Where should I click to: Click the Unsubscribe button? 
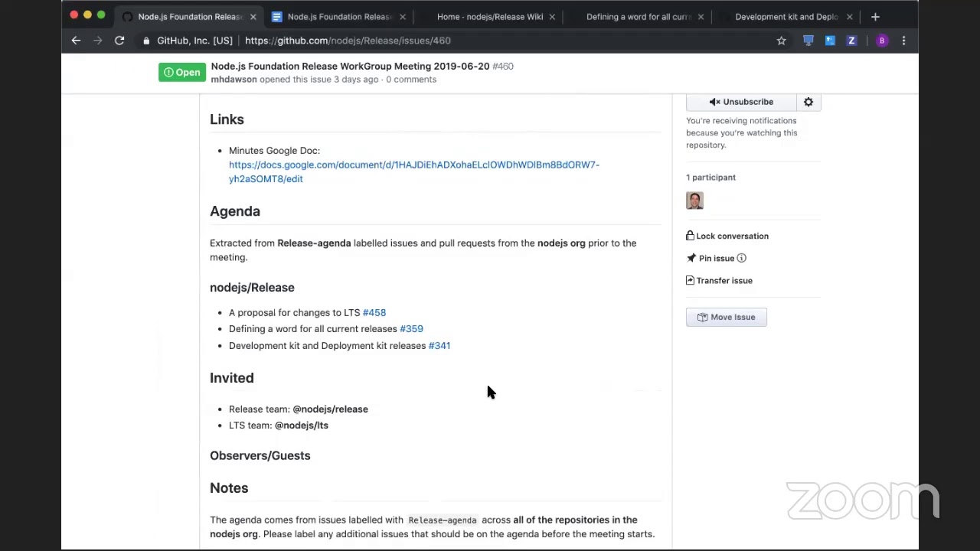click(741, 102)
